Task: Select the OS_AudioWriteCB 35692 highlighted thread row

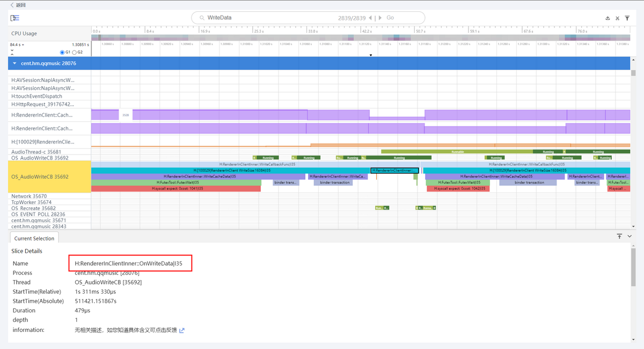Action: pyautogui.click(x=49, y=177)
